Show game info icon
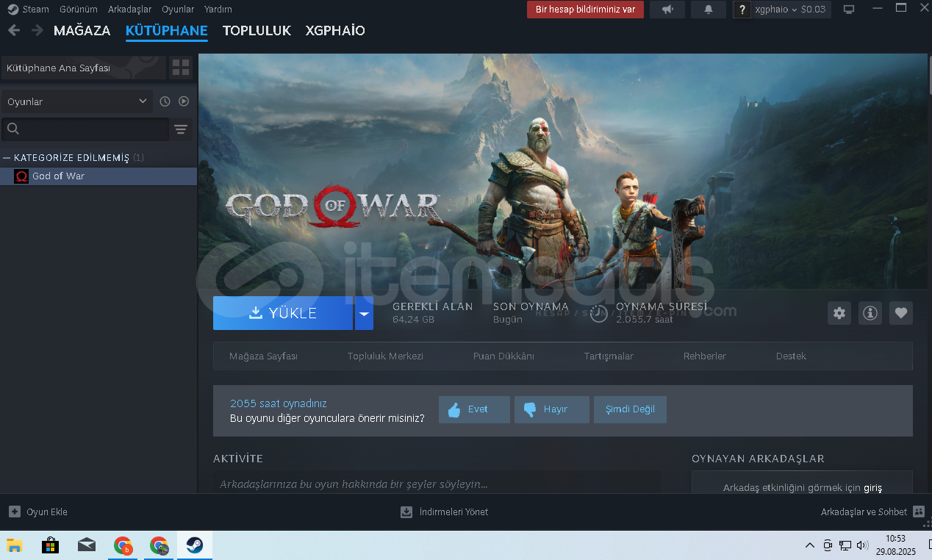 pyautogui.click(x=870, y=313)
